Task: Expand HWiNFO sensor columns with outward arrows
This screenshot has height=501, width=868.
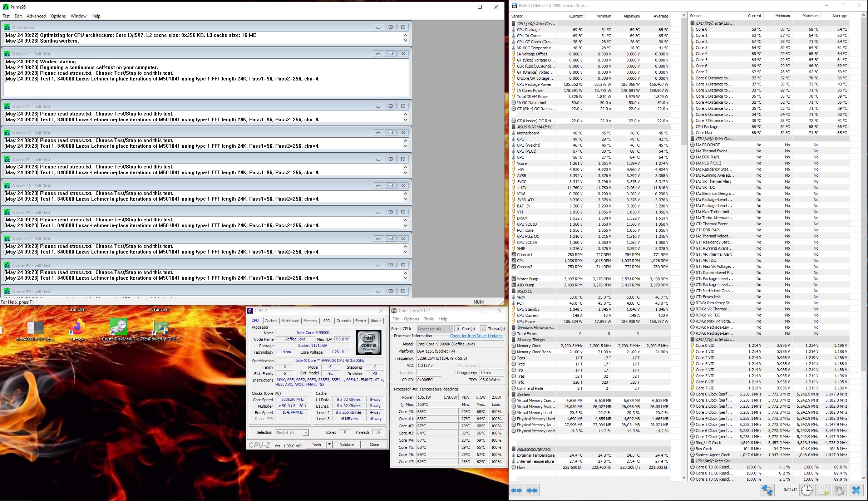Action: click(x=517, y=490)
